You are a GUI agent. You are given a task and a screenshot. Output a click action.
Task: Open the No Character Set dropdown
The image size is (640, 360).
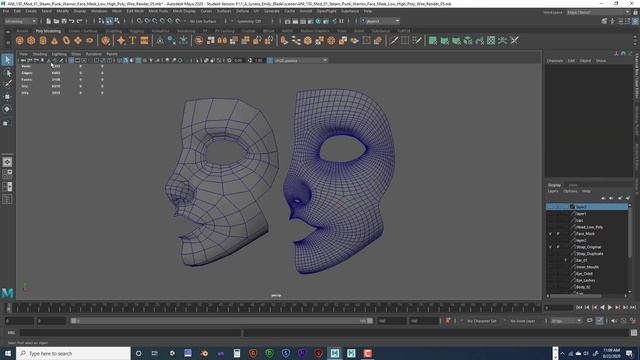coord(481,321)
